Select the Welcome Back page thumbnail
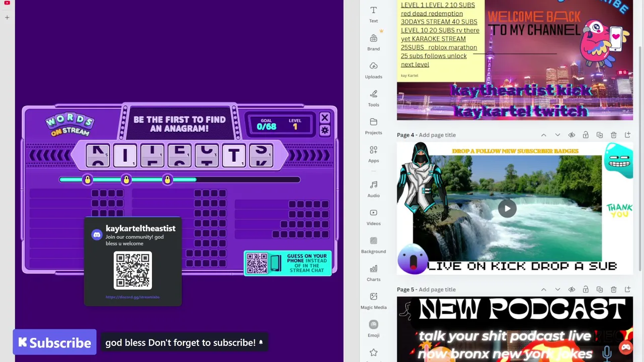 click(x=515, y=60)
